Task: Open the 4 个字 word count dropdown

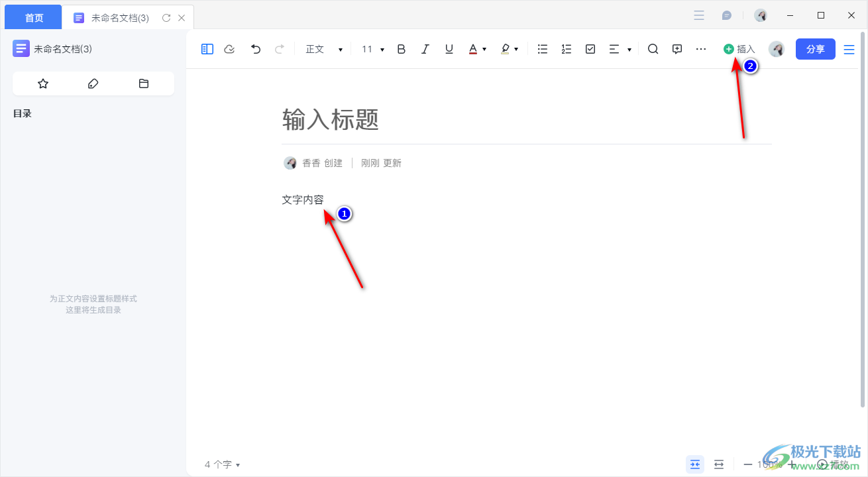Action: click(x=222, y=464)
